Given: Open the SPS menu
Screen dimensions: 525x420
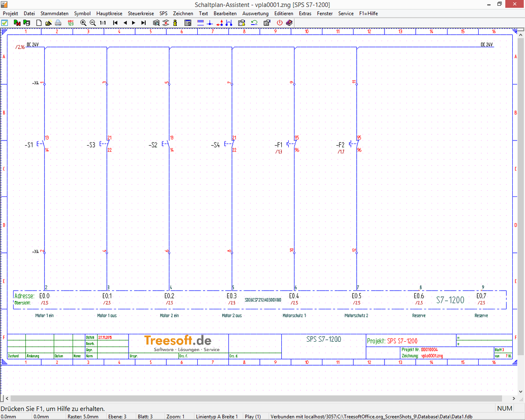Looking at the screenshot, I should coord(163,14).
